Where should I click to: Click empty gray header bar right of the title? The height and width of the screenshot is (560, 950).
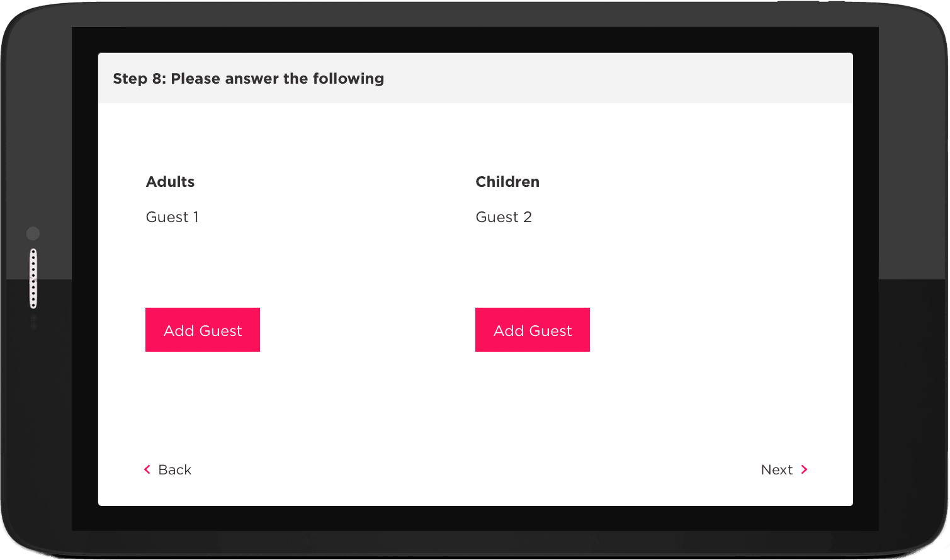[x=617, y=78]
